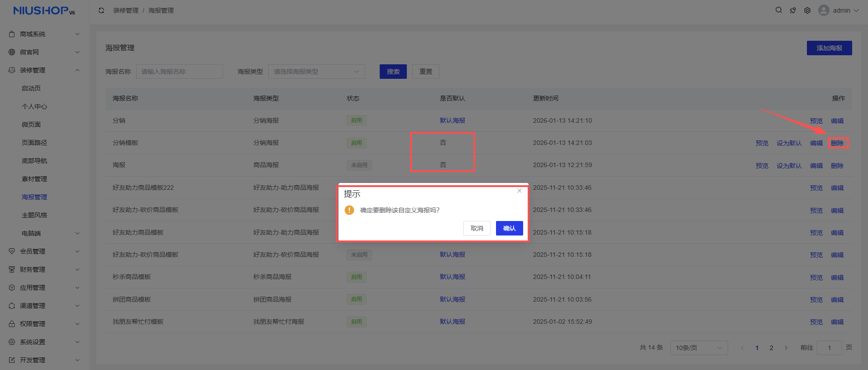Click the 权限管理 lock icon in sidebar
The image size is (868, 370).
point(12,324)
